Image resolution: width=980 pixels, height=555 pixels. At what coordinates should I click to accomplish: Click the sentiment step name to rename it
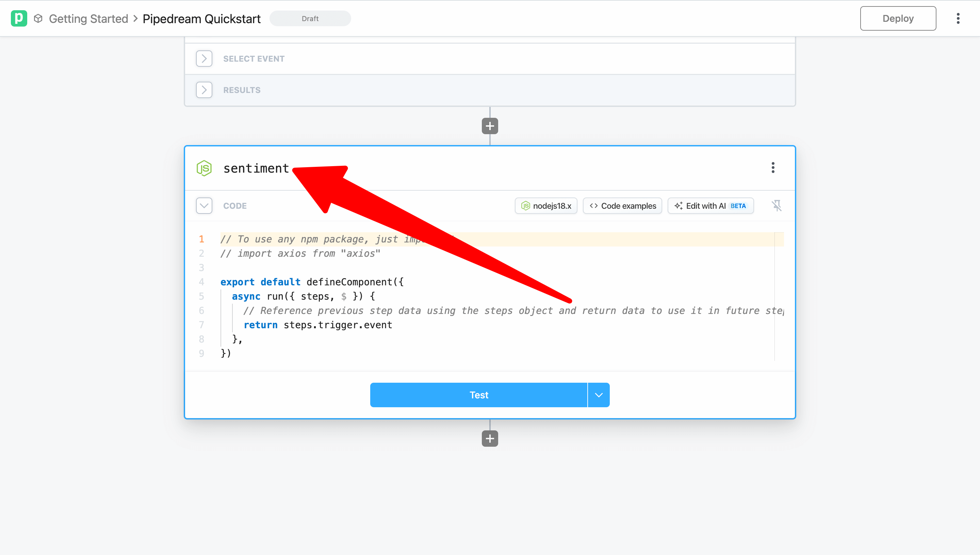256,168
